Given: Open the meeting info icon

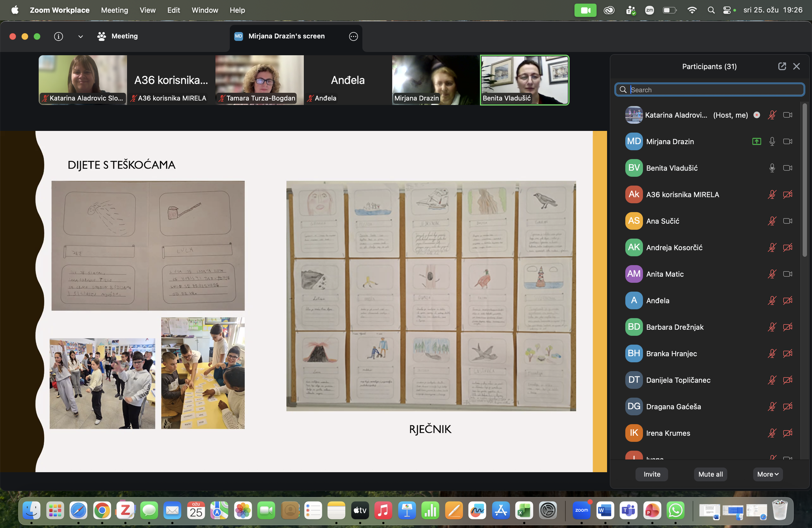Looking at the screenshot, I should [58, 36].
